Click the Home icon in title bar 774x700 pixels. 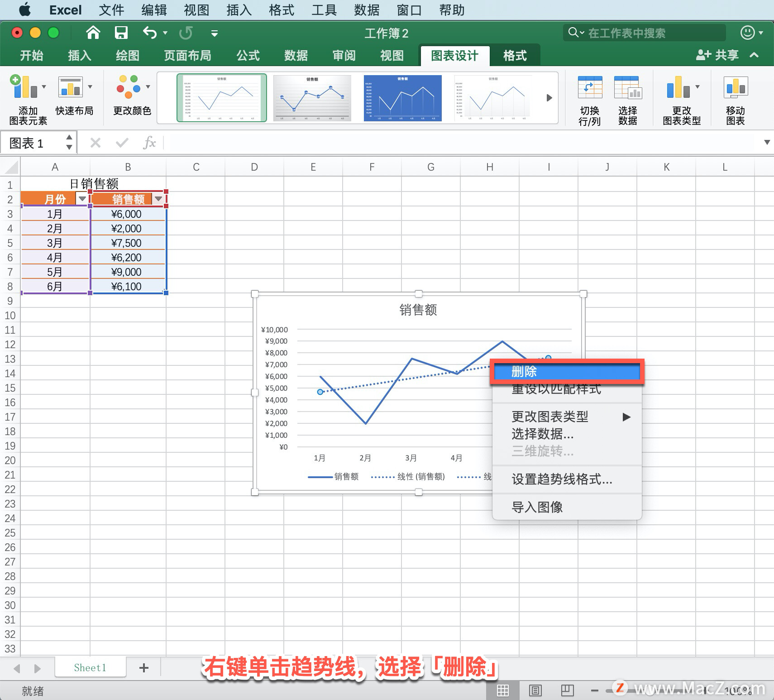click(93, 33)
